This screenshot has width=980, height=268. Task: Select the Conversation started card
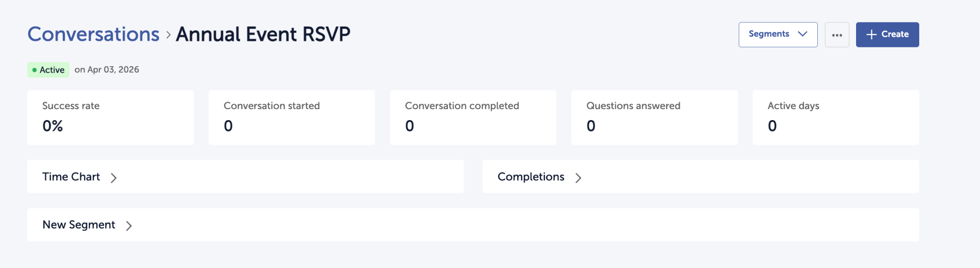pos(292,117)
